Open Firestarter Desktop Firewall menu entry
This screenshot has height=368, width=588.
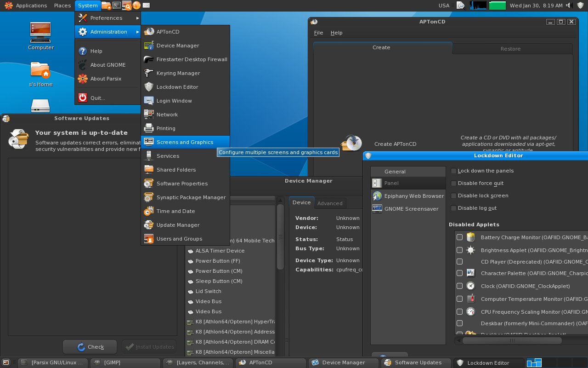tap(185, 59)
